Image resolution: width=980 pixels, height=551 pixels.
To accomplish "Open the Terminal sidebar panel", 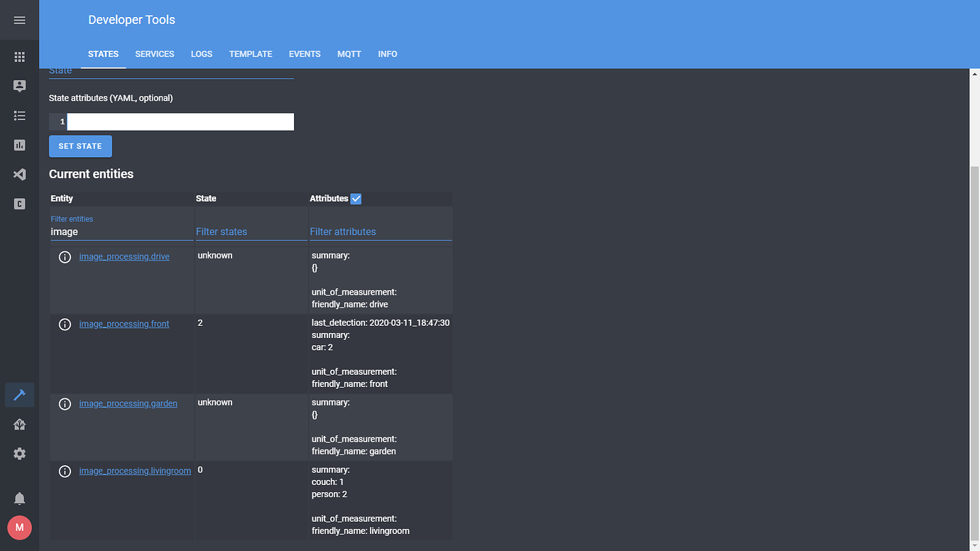I will 19,204.
